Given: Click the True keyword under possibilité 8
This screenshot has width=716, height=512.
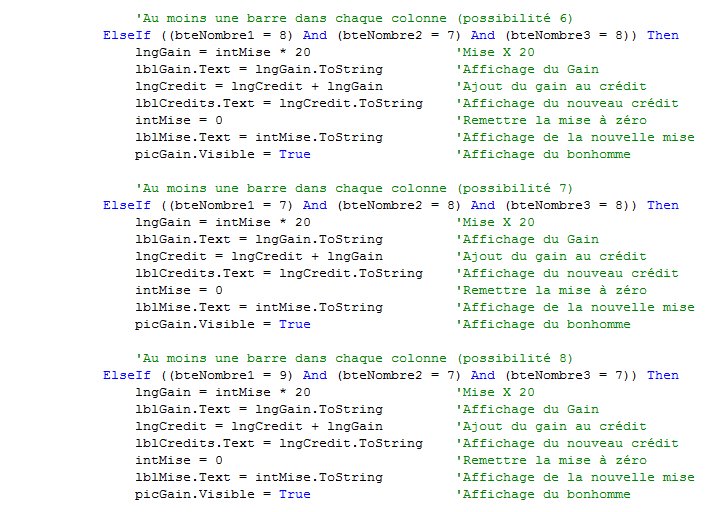Looking at the screenshot, I should click(x=295, y=494).
